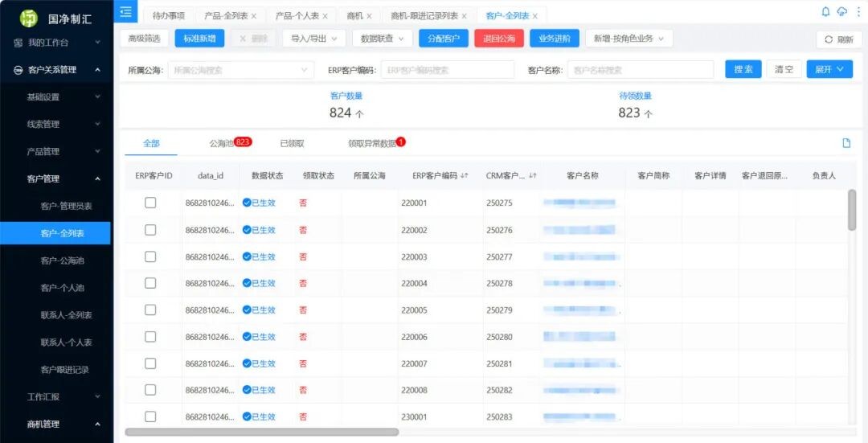
Task: Click the document export icon above table
Action: tap(846, 143)
